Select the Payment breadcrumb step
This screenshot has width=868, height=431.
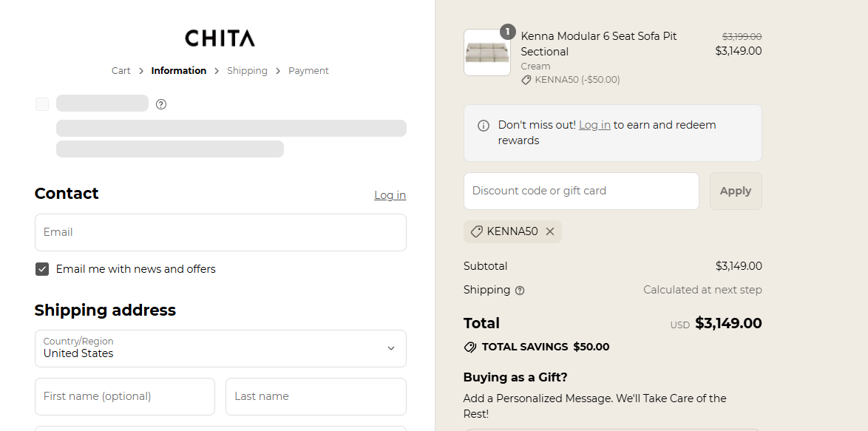(308, 71)
